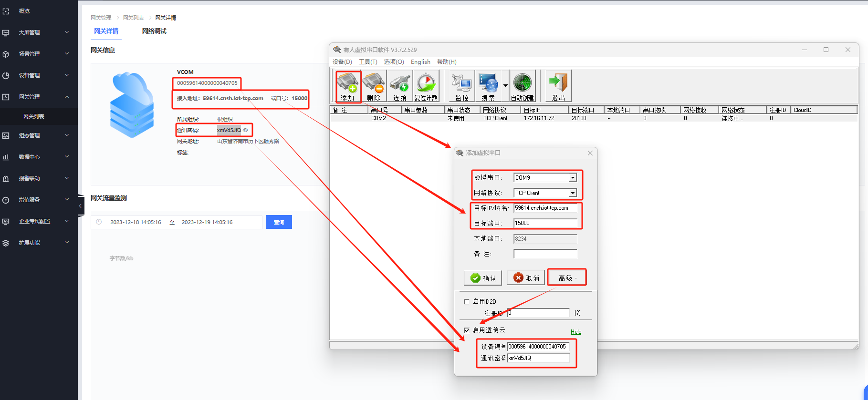Toggle visibility of the 通讯密码 eye icon
The image size is (868, 400).
point(246,130)
